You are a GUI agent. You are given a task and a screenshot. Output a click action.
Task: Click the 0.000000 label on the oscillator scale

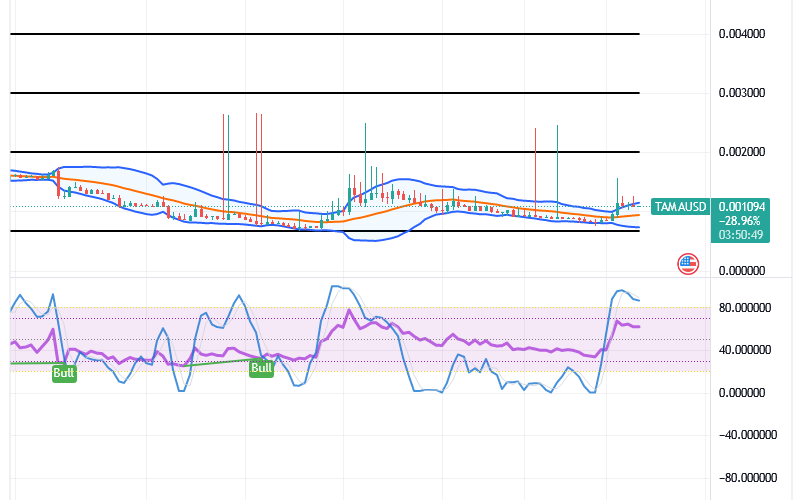point(742,393)
